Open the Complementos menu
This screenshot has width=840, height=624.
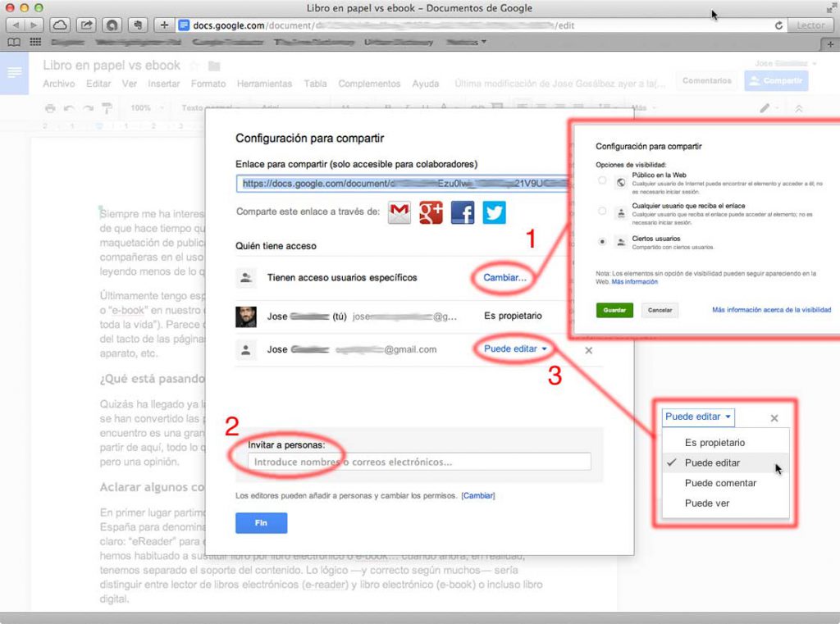(369, 84)
